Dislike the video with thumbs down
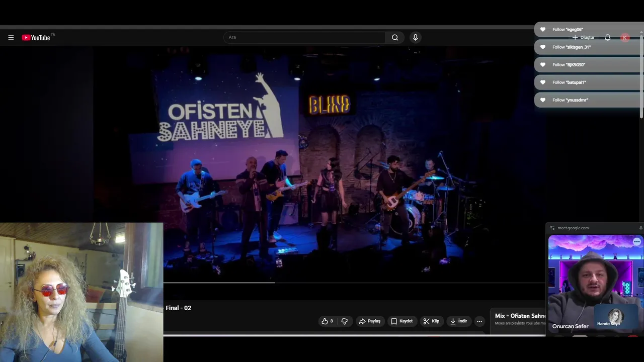Viewport: 644px width, 362px height. (345, 321)
